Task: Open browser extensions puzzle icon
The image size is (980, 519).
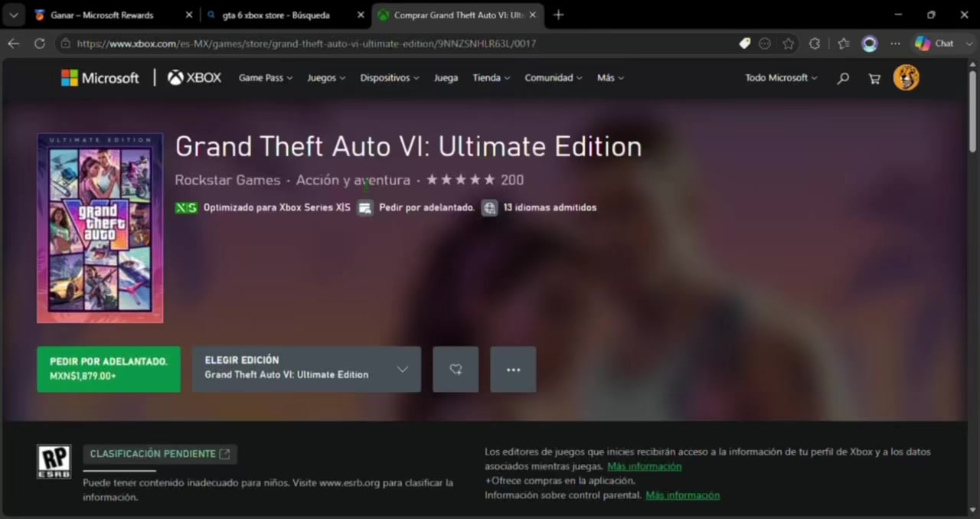Action: tap(815, 44)
